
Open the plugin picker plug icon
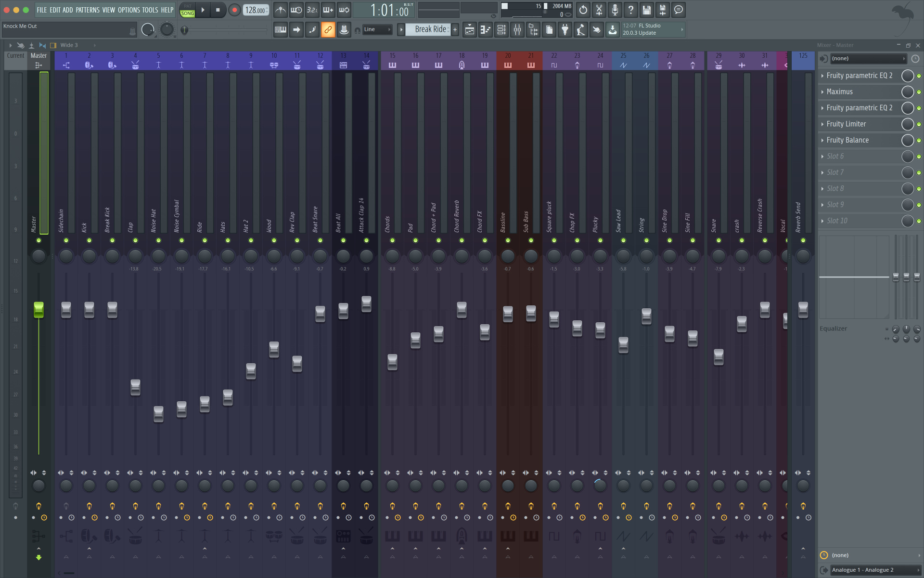tap(565, 30)
